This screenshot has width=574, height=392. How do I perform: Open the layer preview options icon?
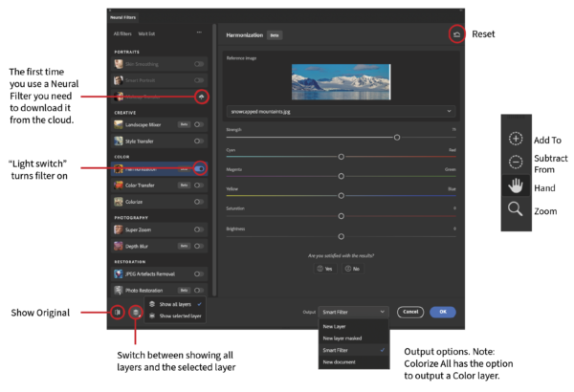pos(137,312)
